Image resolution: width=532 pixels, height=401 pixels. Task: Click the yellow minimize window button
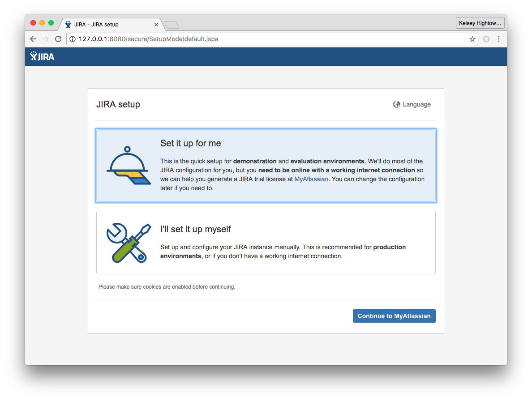pyautogui.click(x=42, y=23)
